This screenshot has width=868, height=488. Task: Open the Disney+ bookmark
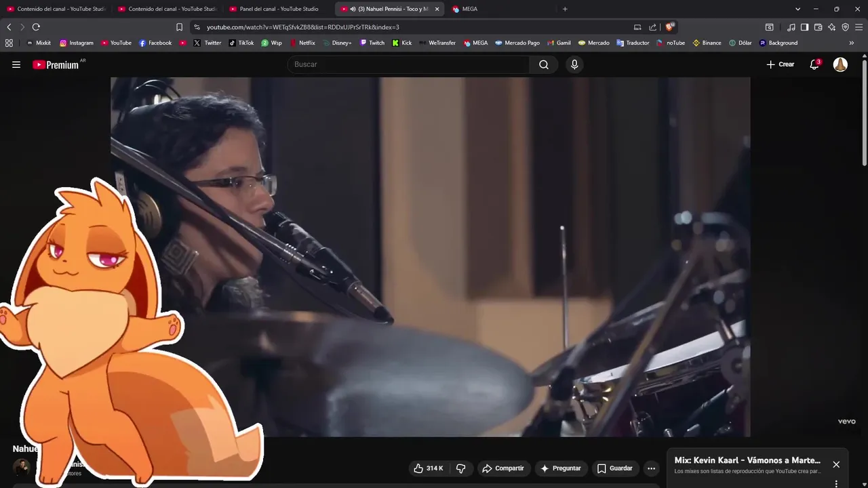(337, 43)
